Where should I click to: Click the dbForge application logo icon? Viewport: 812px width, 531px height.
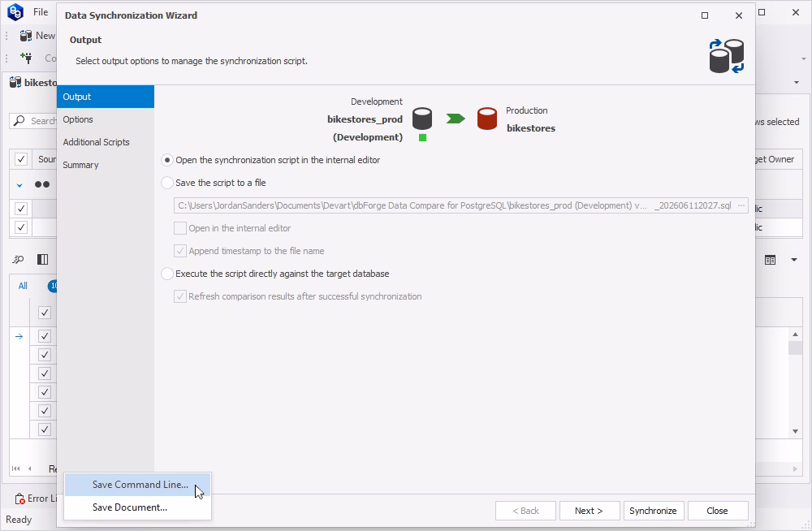(x=15, y=12)
